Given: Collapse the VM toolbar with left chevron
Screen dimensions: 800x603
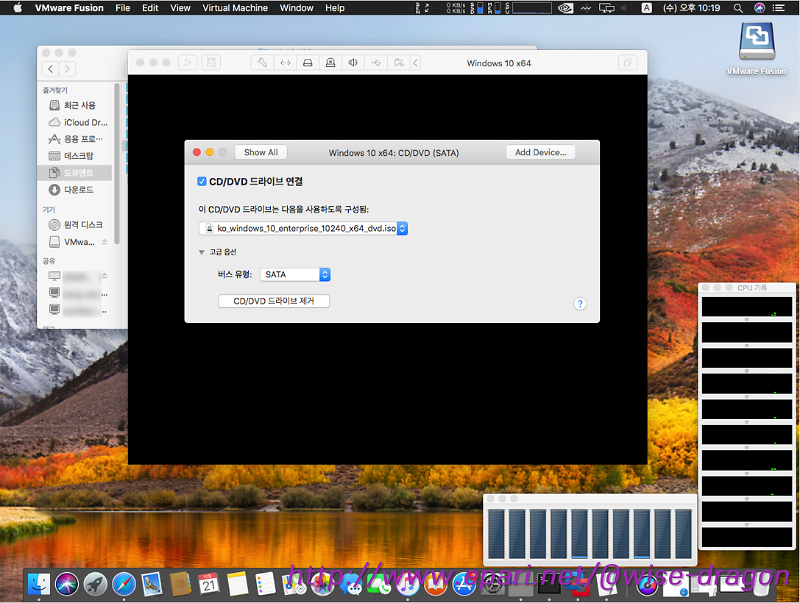Looking at the screenshot, I should point(416,63).
